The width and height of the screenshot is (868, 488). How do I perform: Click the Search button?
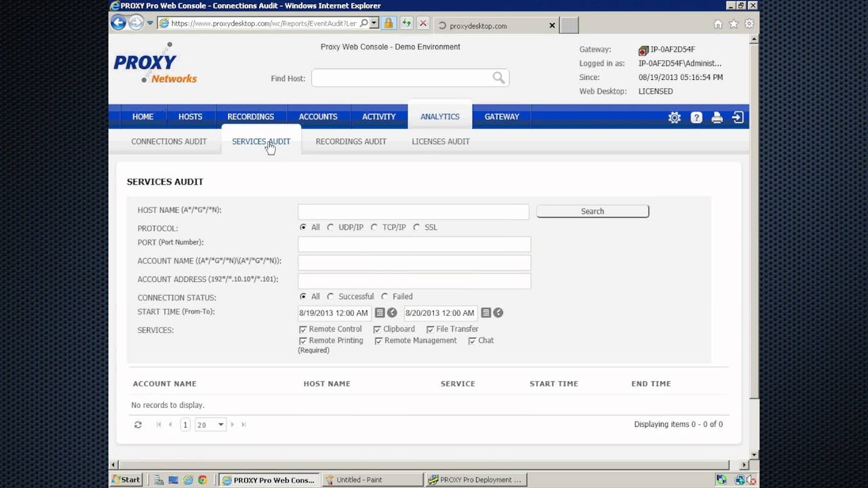tap(593, 211)
